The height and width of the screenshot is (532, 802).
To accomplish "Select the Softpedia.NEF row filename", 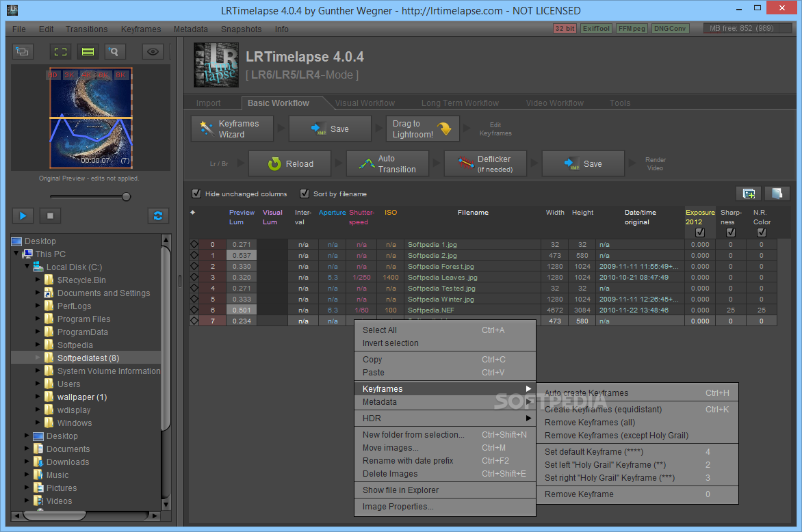I will tap(430, 310).
